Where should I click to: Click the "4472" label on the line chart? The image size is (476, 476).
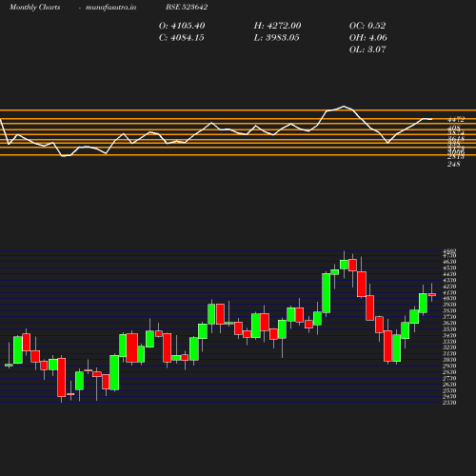456,120
